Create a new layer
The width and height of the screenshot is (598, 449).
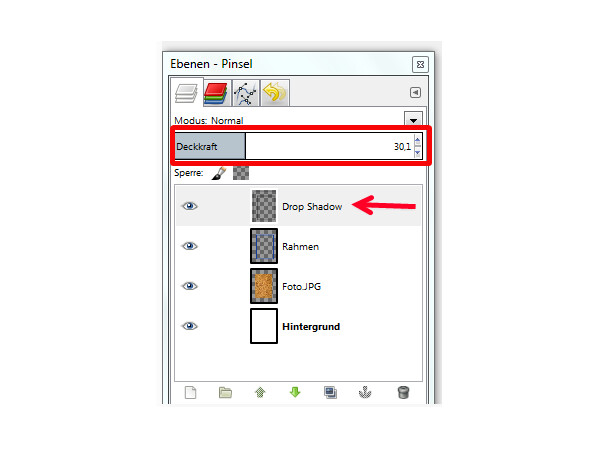point(191,392)
